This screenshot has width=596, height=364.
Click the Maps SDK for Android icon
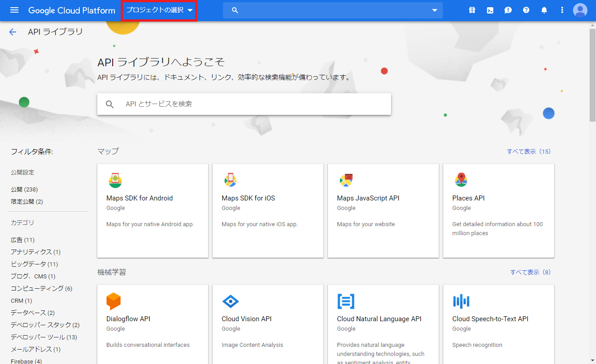click(115, 180)
